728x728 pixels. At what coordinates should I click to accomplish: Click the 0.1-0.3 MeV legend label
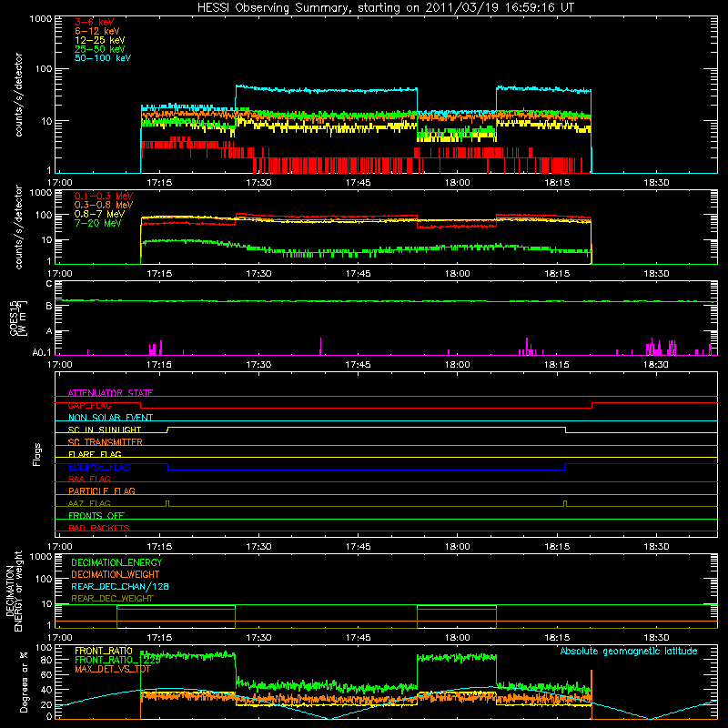coord(104,196)
